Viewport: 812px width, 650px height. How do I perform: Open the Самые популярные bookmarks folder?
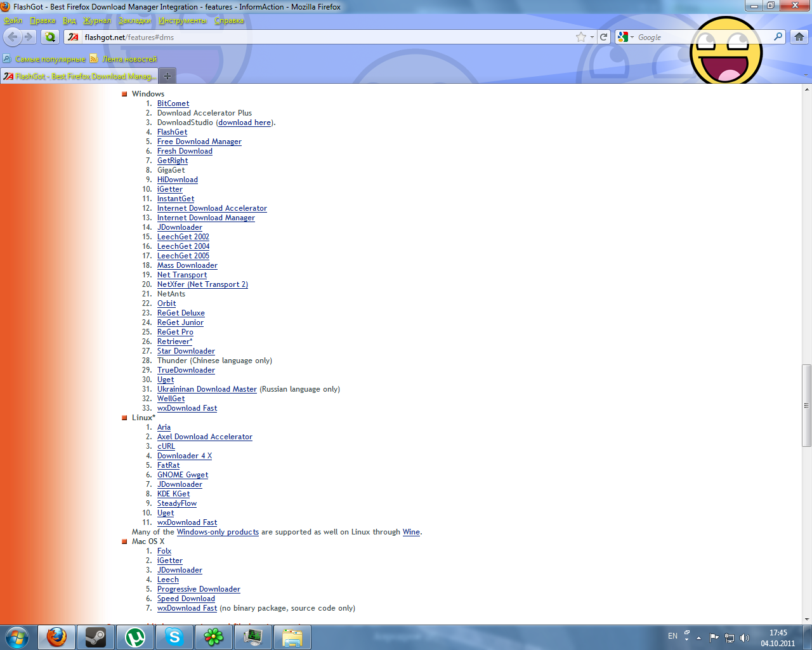point(44,59)
